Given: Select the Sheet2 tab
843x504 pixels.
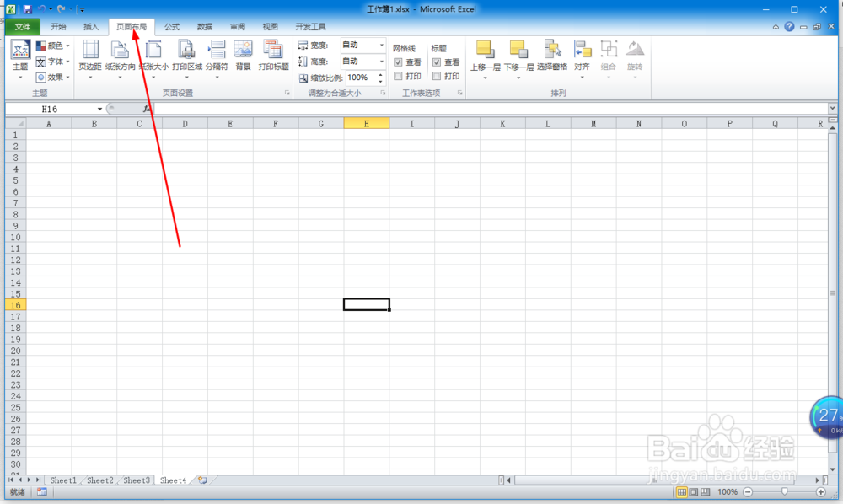Looking at the screenshot, I should click(100, 480).
